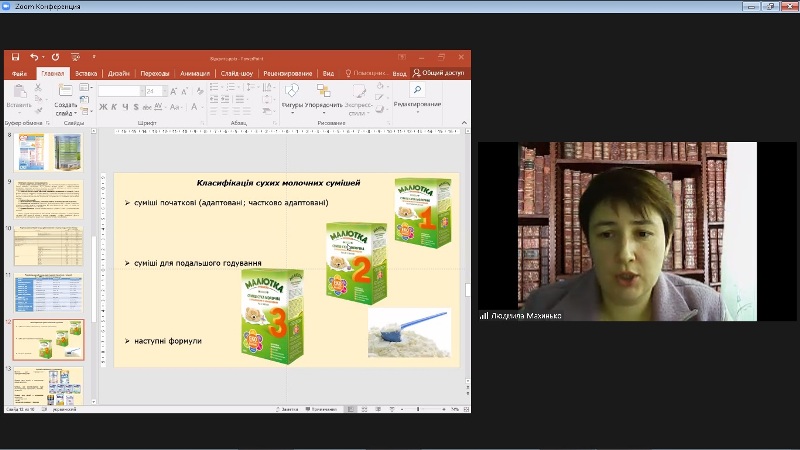This screenshot has height=450, width=800.
Task: Select slide 11 thumbnail in slide panel
Action: pyautogui.click(x=49, y=294)
